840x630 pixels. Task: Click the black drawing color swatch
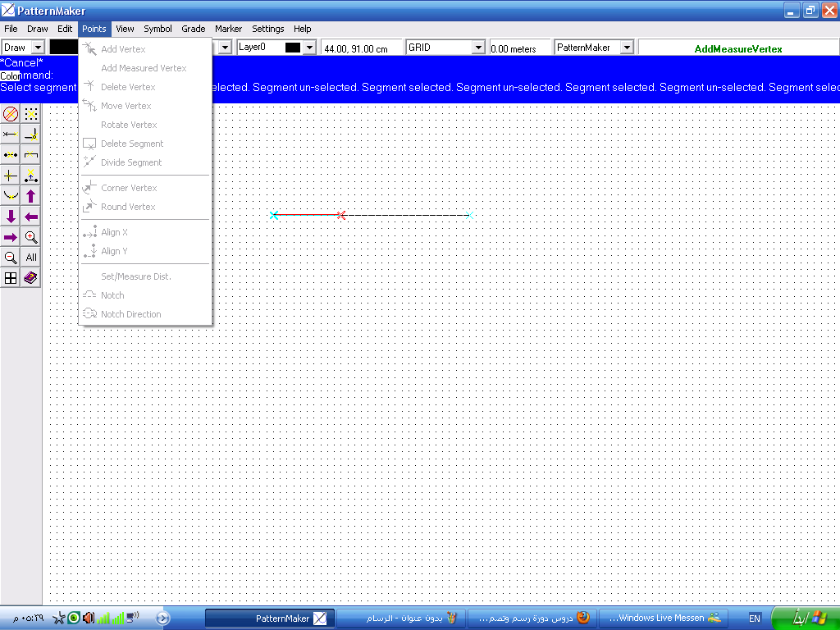[x=64, y=48]
